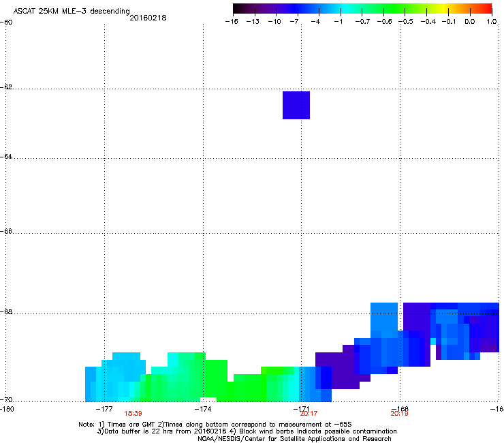Click the -16 color scale label

point(232,22)
